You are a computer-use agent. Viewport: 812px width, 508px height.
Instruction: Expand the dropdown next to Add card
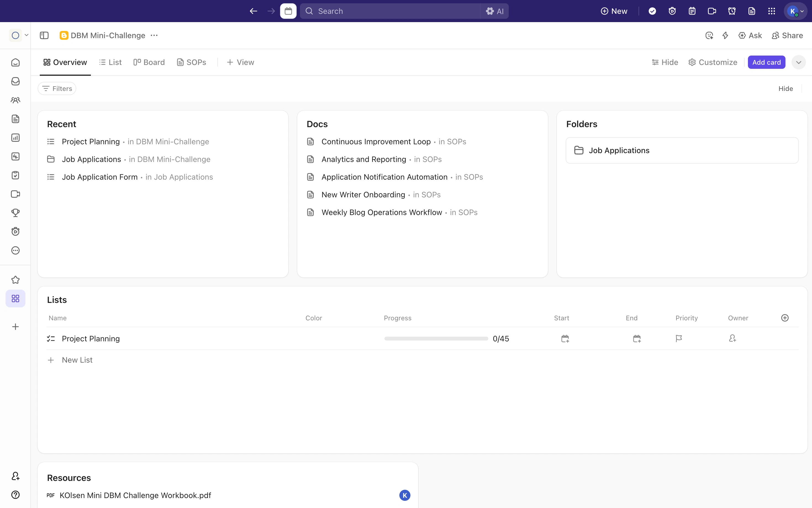(798, 62)
